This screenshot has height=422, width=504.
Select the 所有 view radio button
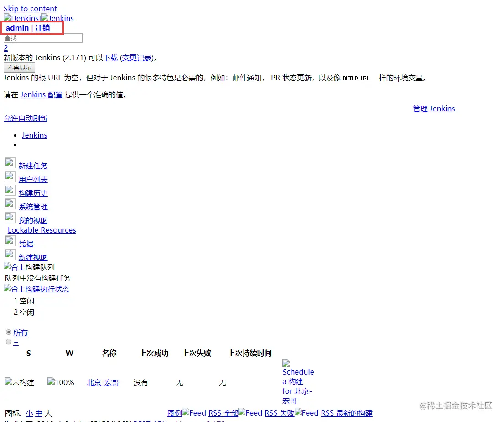pyautogui.click(x=9, y=332)
